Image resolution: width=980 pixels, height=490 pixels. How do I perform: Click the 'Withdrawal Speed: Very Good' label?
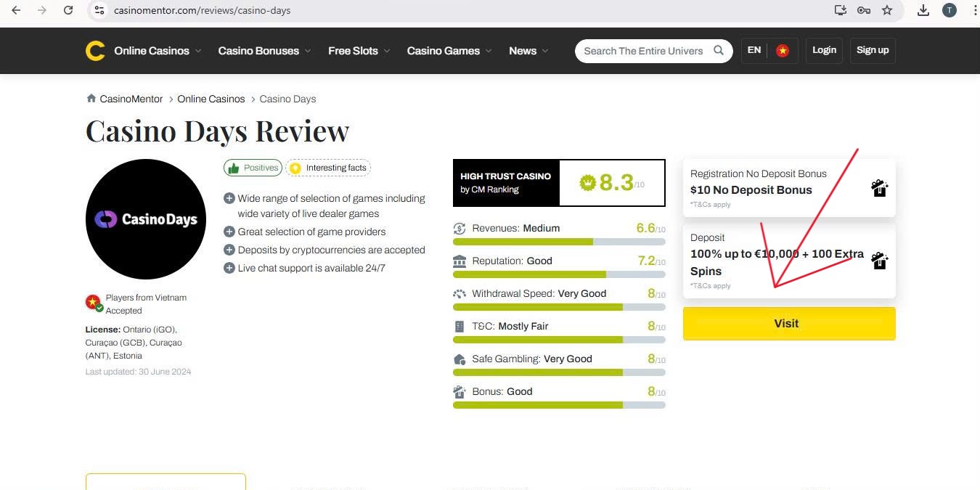(539, 293)
